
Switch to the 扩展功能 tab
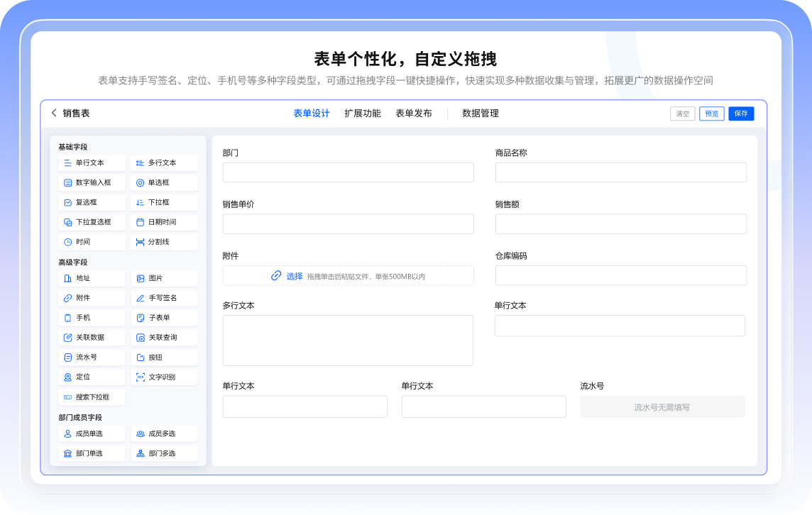pyautogui.click(x=363, y=113)
